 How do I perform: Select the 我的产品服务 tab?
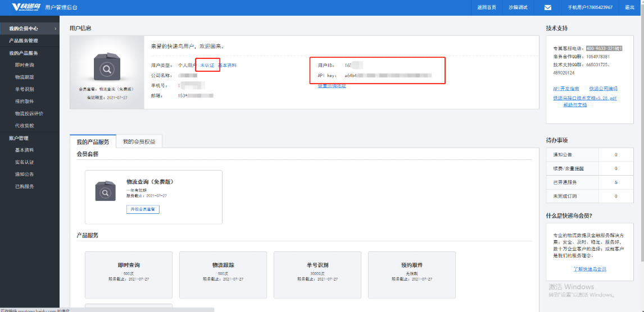(x=93, y=141)
